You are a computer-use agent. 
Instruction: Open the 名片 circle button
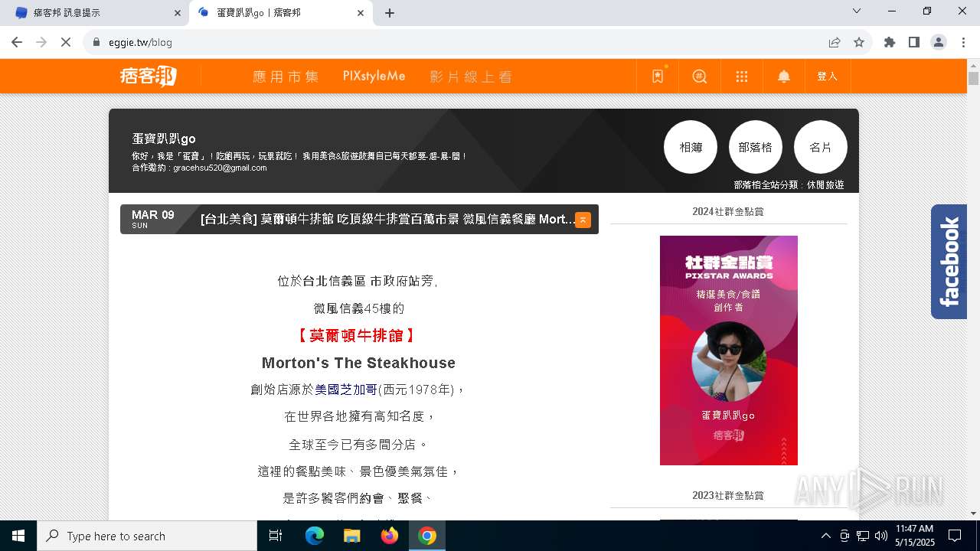point(821,147)
